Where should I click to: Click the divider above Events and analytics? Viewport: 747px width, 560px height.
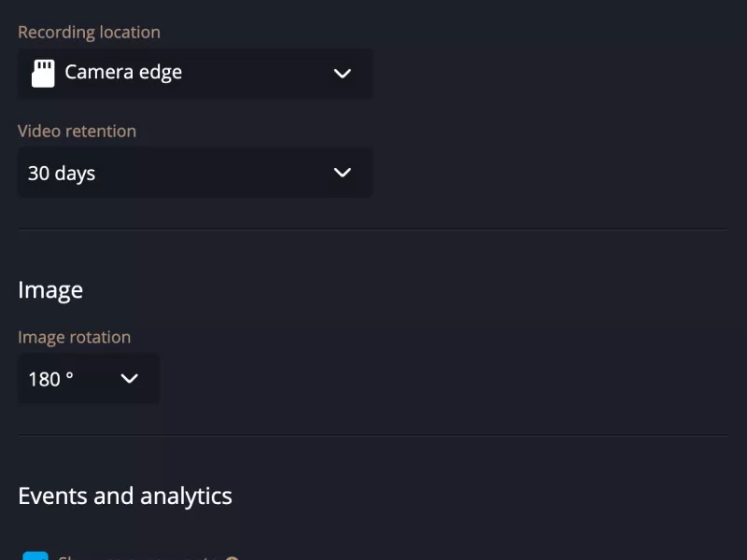(373, 436)
